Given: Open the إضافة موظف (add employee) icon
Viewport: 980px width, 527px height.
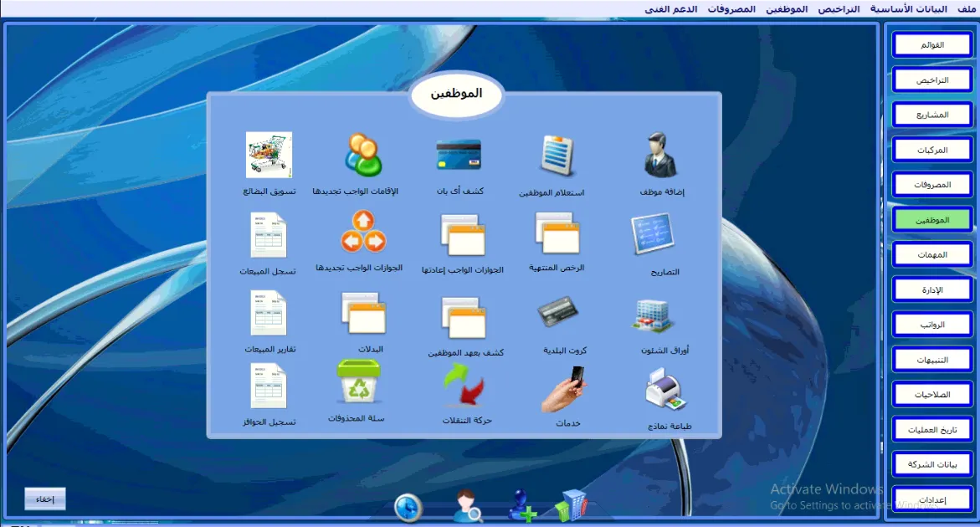Looking at the screenshot, I should click(660, 155).
